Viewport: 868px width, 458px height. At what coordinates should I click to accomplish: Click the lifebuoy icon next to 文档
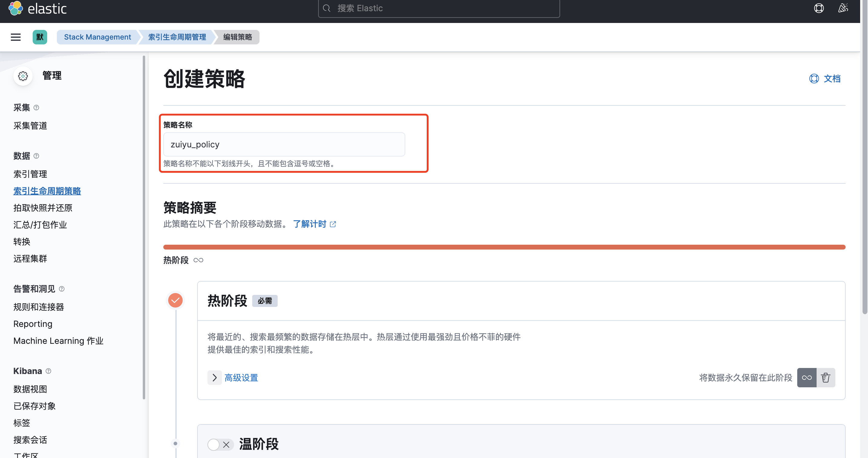coord(814,79)
